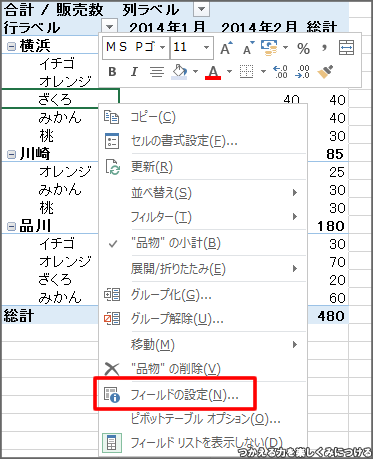Click the format painter brush
The image size is (373, 459).
[325, 72]
